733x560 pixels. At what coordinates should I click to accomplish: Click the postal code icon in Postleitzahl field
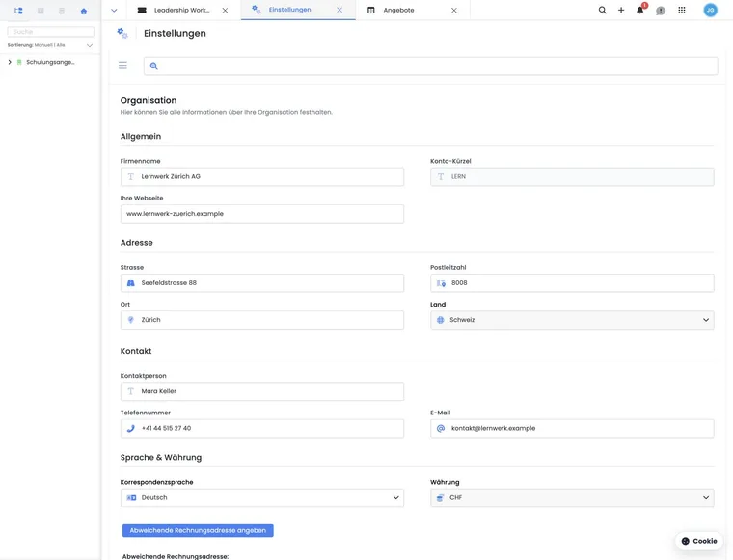click(x=441, y=283)
